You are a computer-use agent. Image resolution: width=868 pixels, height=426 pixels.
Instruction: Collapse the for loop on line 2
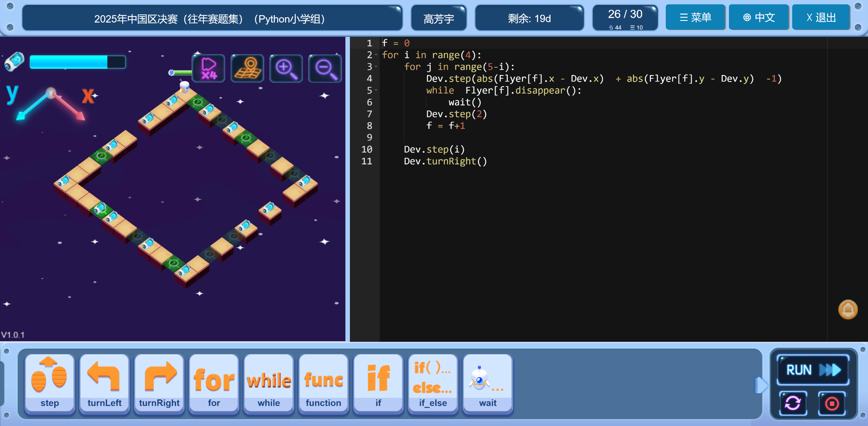click(376, 55)
